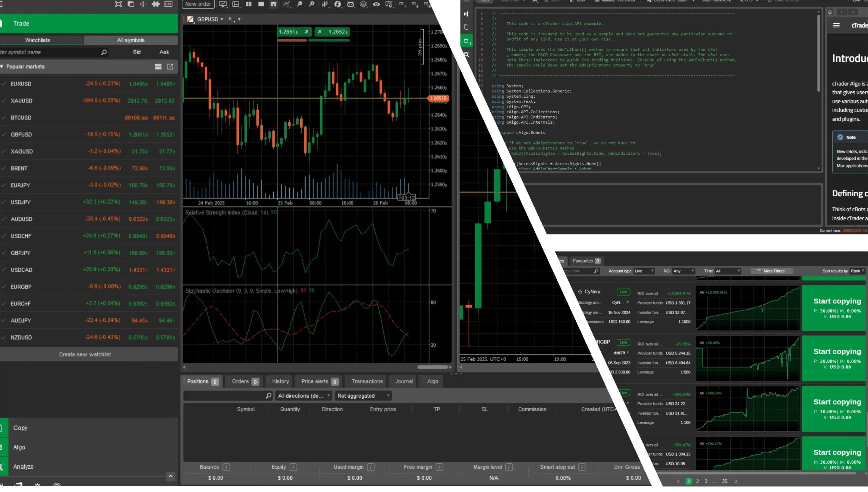Click the code editor vertical scrollbar
Image resolution: width=868 pixels, height=492 pixels.
coord(818,52)
